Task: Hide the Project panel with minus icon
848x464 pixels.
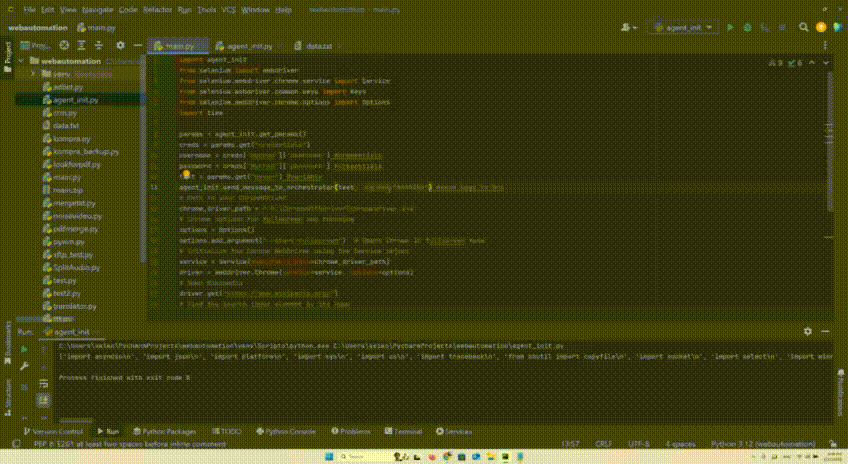Action: point(138,45)
